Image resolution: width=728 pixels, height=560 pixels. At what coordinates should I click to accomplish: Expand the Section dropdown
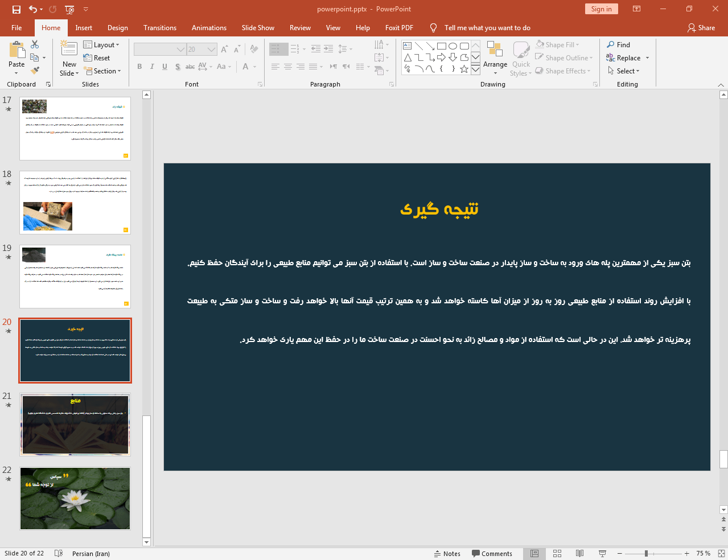pos(102,71)
